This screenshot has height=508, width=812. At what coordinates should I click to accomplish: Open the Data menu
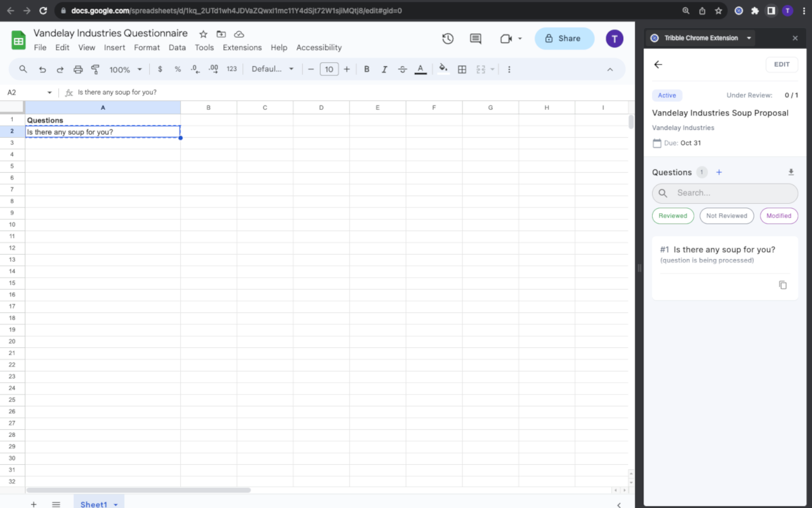(x=178, y=48)
